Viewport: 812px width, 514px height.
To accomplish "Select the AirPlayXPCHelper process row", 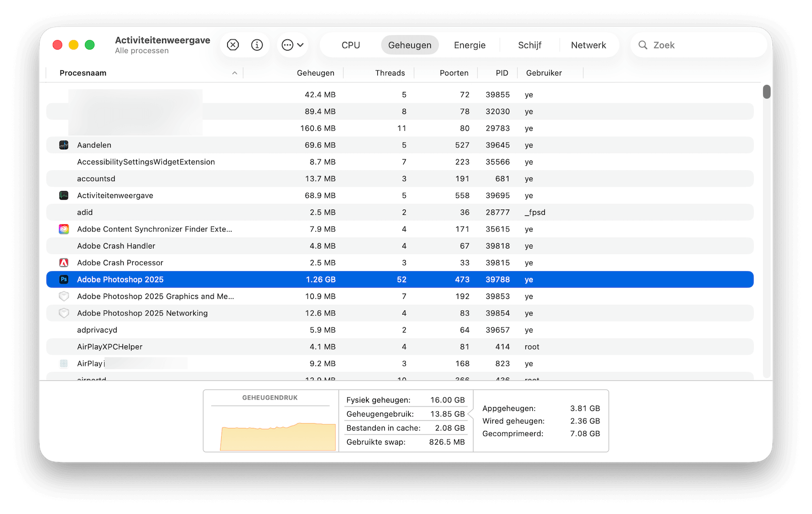I will pos(400,347).
